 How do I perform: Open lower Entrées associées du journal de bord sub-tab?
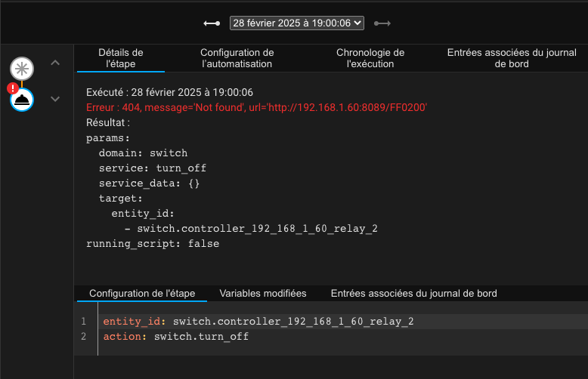click(413, 293)
